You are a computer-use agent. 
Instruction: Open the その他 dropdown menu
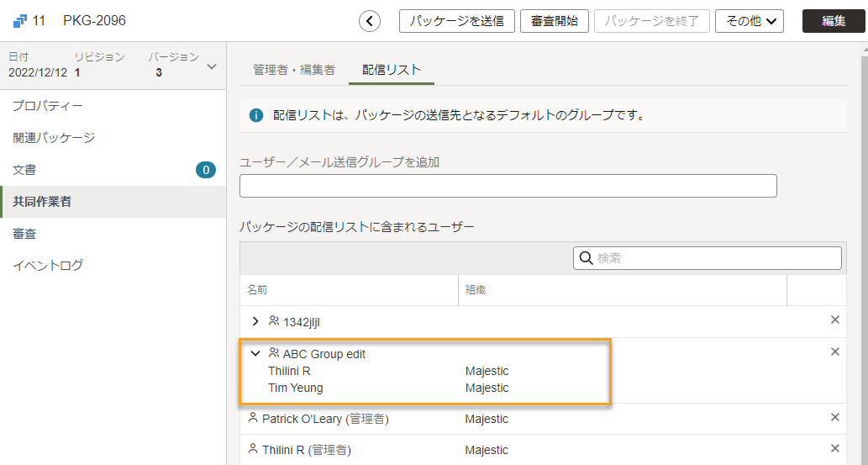click(750, 21)
